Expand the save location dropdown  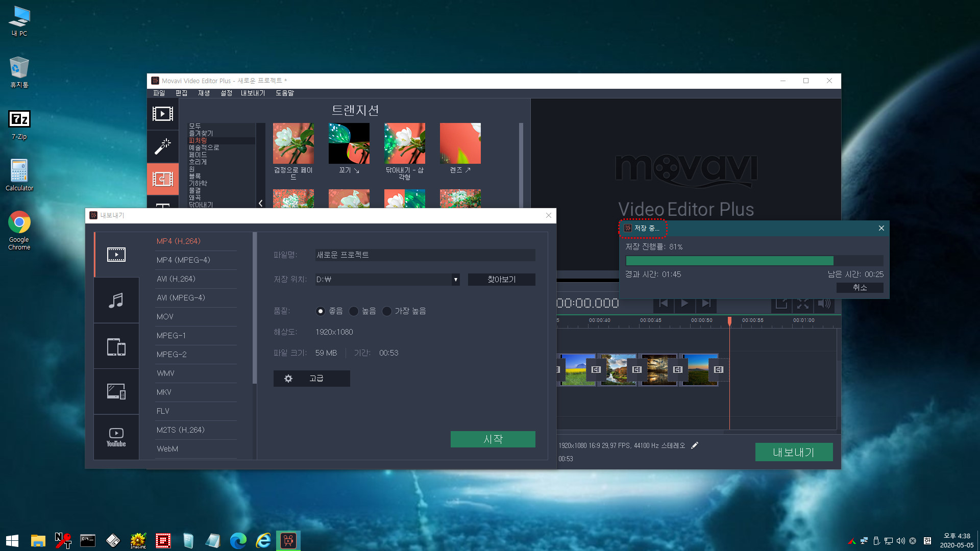(x=455, y=280)
